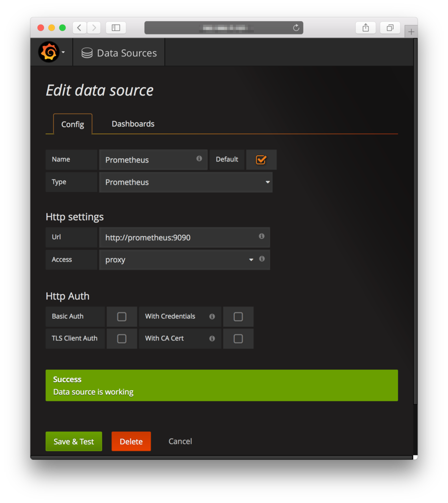Click the Http settings section heading

coord(75,217)
